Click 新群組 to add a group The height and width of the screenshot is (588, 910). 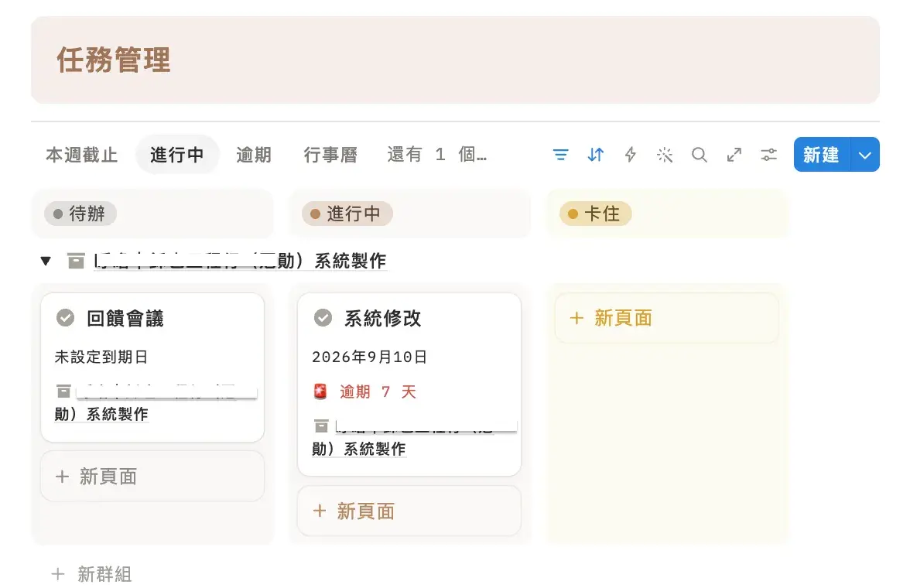91,575
